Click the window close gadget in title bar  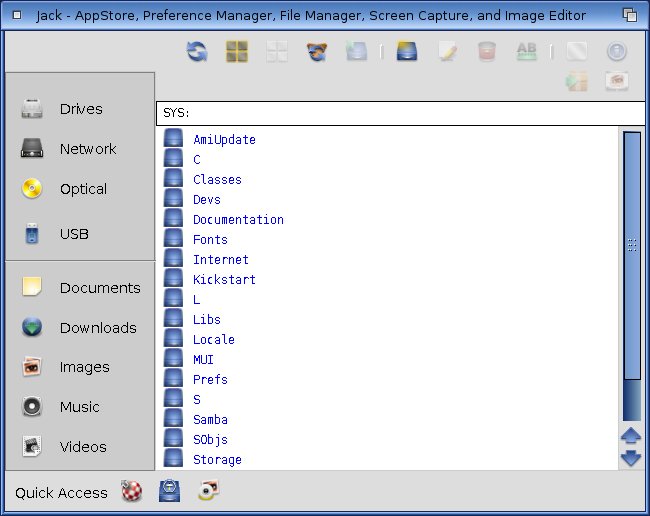pyautogui.click(x=17, y=15)
